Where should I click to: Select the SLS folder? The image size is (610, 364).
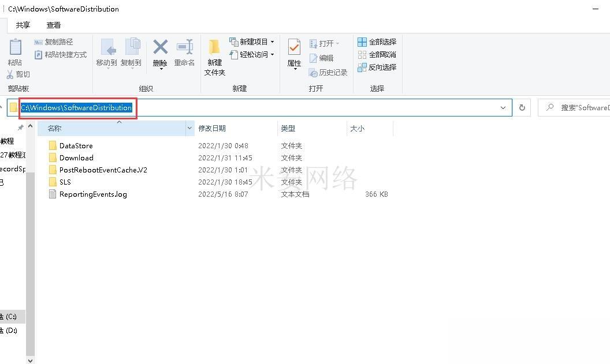click(x=65, y=182)
